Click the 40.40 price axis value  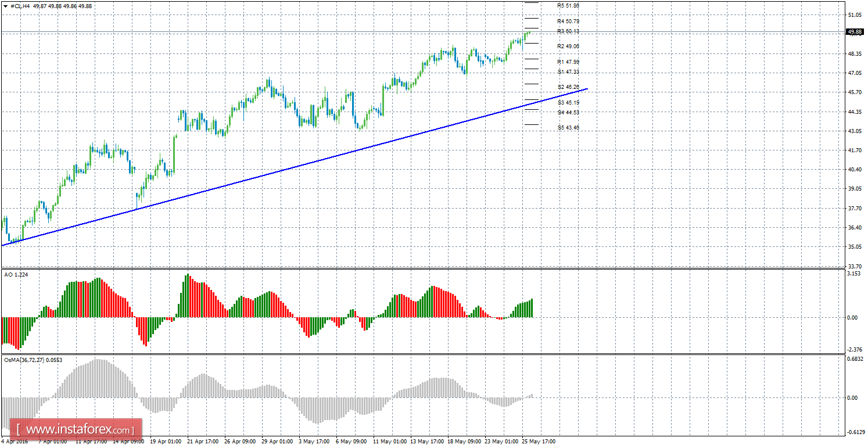click(854, 170)
